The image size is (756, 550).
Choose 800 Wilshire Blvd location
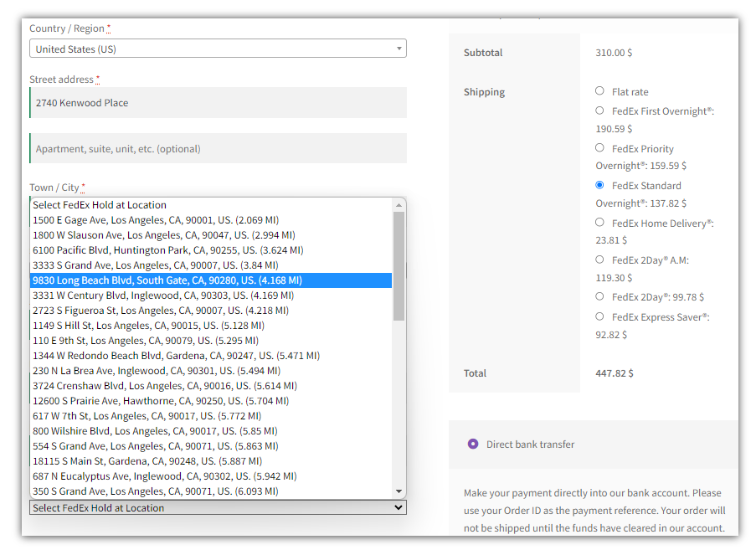tap(211, 431)
